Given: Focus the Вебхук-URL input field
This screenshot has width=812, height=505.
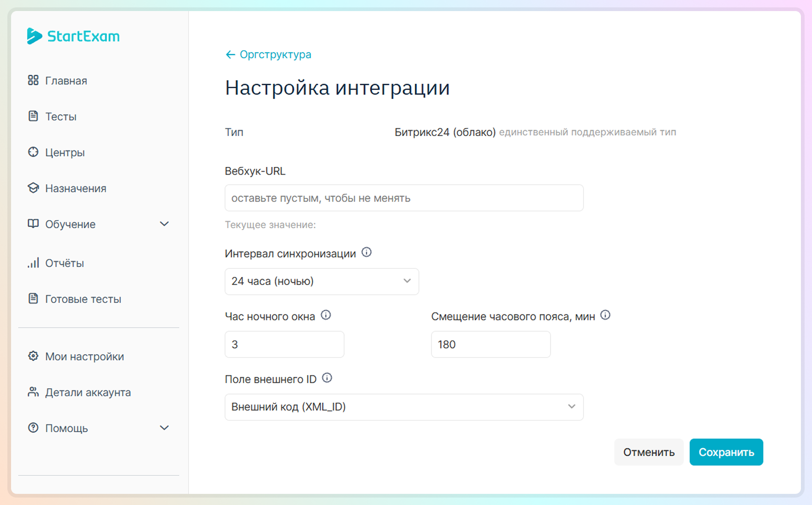Looking at the screenshot, I should [404, 198].
